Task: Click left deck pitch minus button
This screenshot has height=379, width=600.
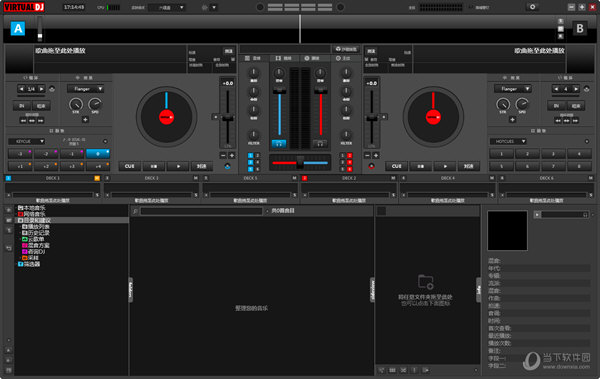Action: tap(223, 155)
